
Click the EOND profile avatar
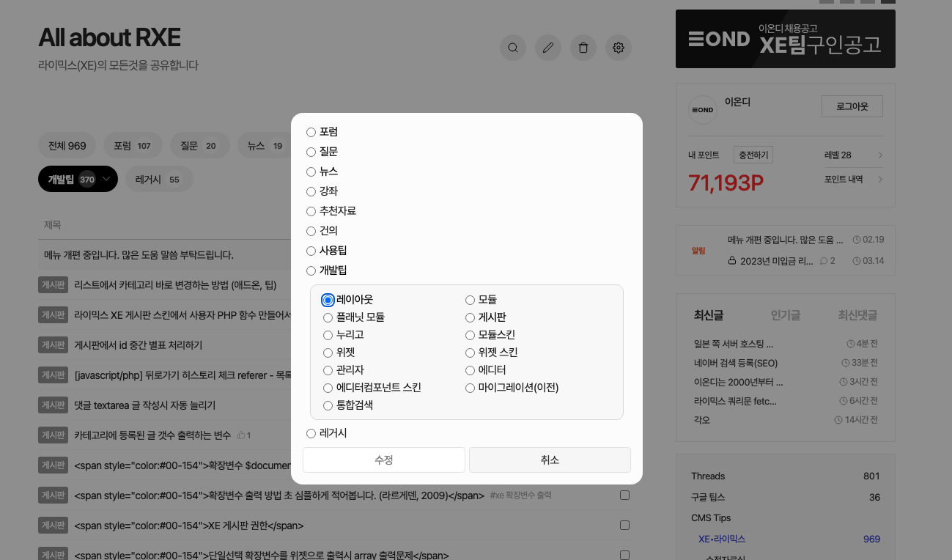(x=703, y=110)
